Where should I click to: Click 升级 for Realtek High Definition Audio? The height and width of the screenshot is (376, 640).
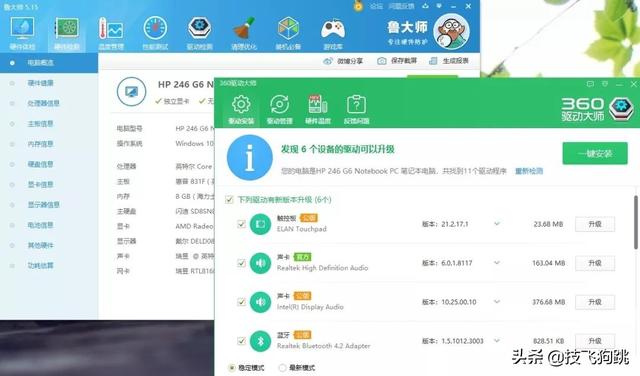pos(595,263)
